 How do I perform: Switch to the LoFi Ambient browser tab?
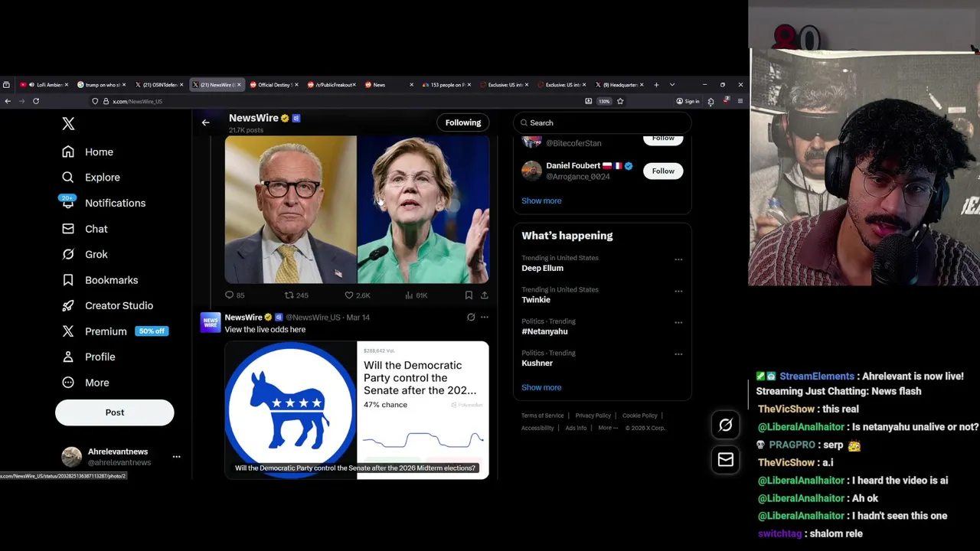click(x=44, y=85)
